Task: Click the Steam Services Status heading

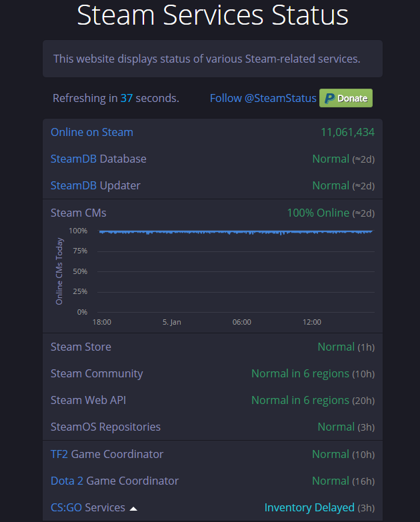Action: [213, 15]
